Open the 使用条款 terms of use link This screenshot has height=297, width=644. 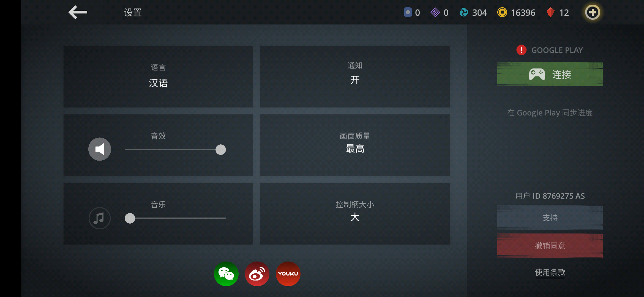tap(550, 272)
